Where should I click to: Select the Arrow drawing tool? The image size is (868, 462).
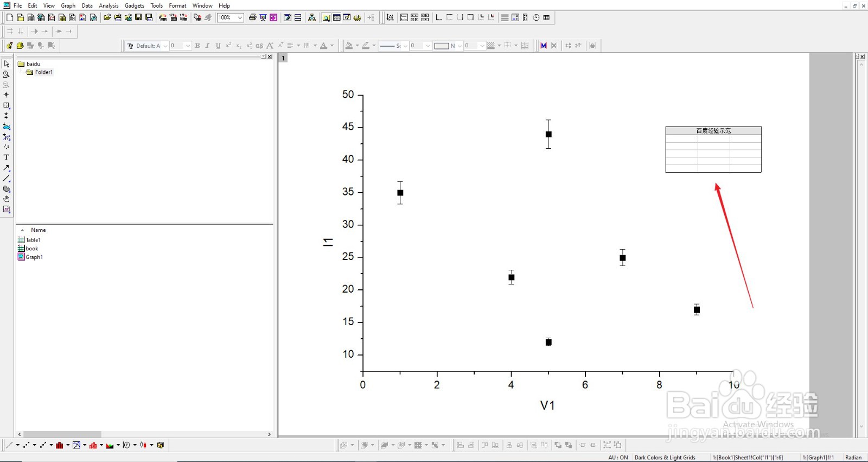(x=7, y=168)
